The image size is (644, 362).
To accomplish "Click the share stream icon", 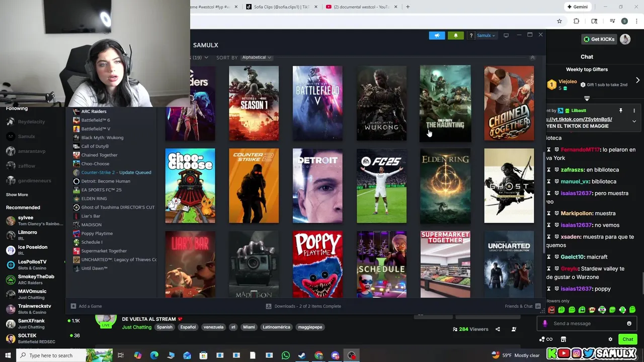I will pos(498,329).
